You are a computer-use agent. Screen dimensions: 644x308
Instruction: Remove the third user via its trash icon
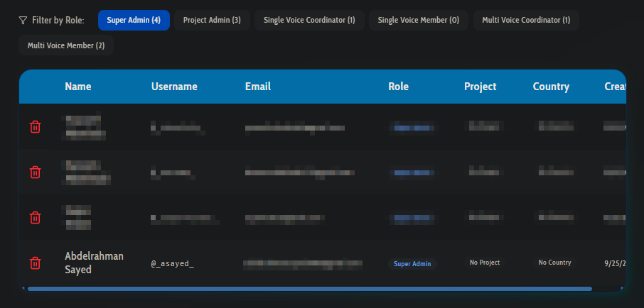(x=35, y=218)
